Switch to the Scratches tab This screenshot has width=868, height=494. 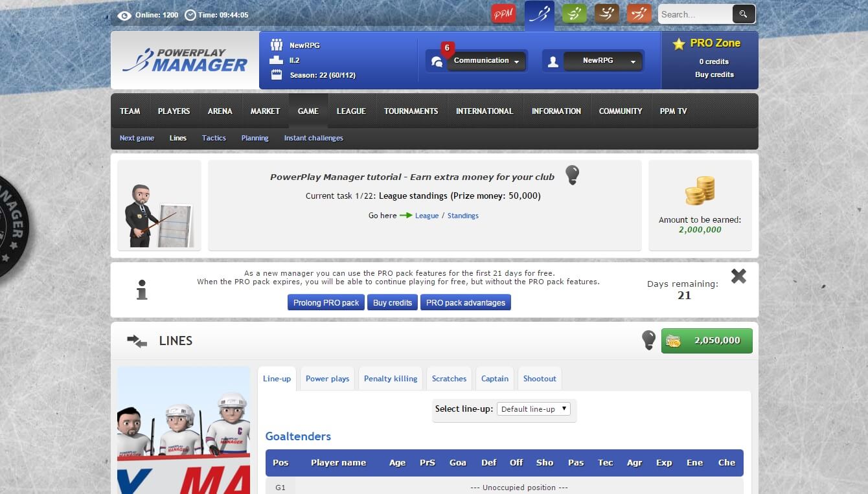tap(449, 379)
